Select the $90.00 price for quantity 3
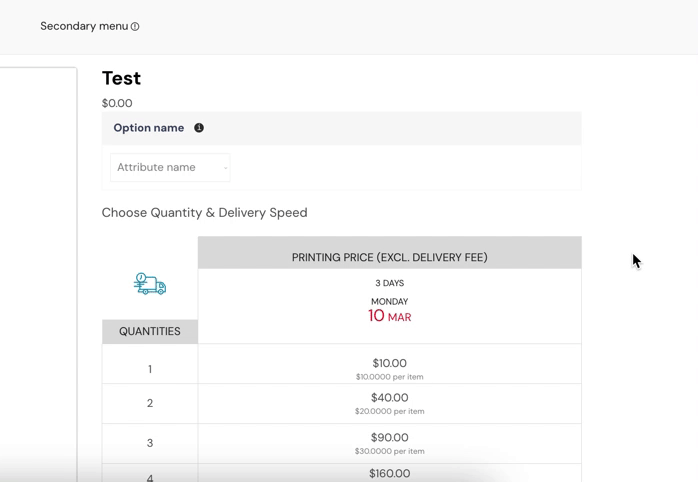The image size is (698, 482). [389, 438]
